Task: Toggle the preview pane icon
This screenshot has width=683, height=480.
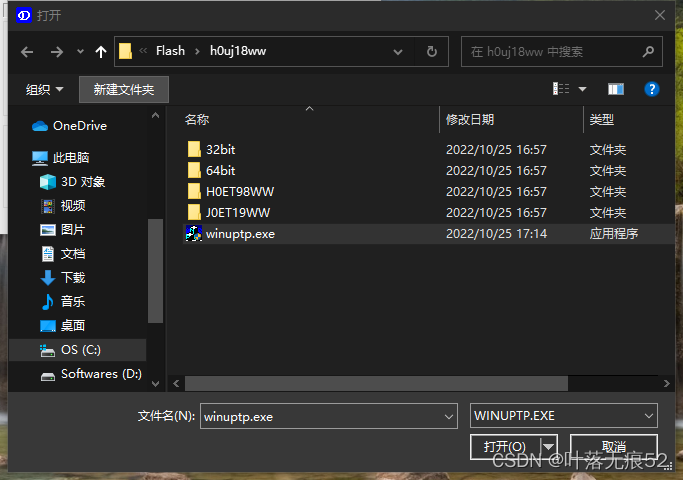Action: click(616, 89)
